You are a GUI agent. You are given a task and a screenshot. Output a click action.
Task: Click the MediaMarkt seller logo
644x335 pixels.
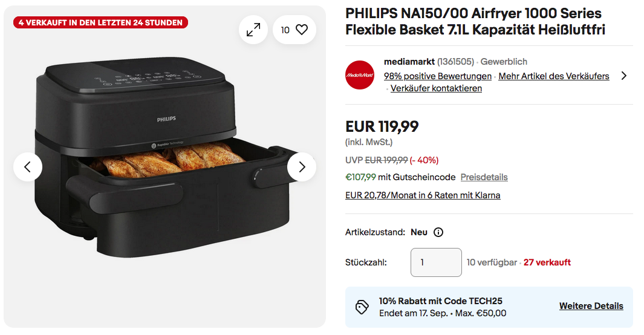click(360, 75)
